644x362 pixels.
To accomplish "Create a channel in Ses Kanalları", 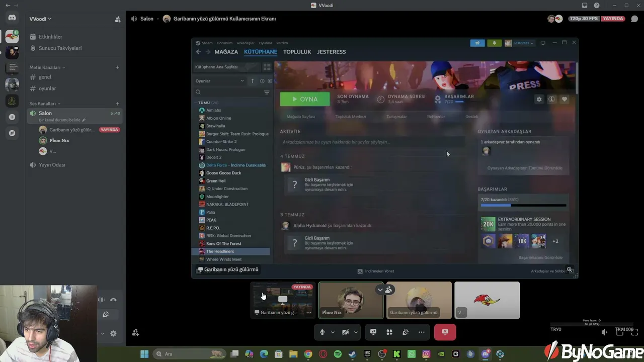I will pyautogui.click(x=117, y=104).
